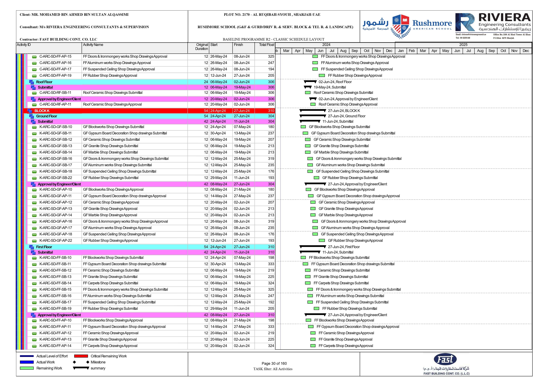Click the activity icon for K-ARC-SD-GF-SB-22

[x=35, y=178]
